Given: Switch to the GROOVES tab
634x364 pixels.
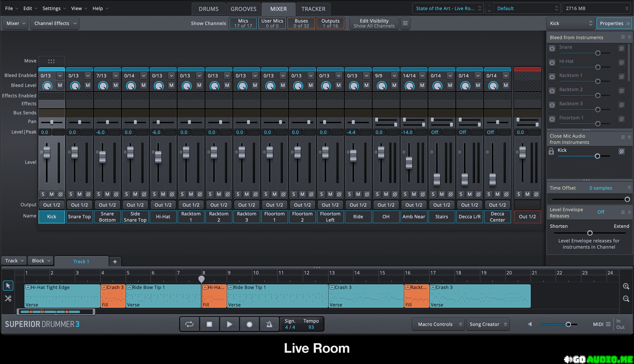Looking at the screenshot, I should pos(243,9).
